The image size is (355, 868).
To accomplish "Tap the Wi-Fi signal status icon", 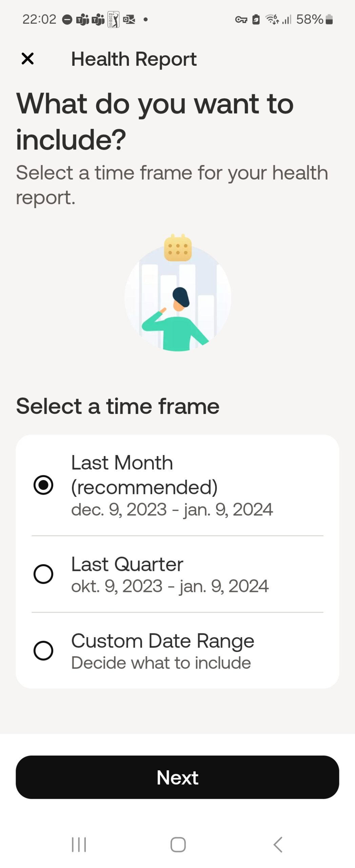I will point(272,19).
